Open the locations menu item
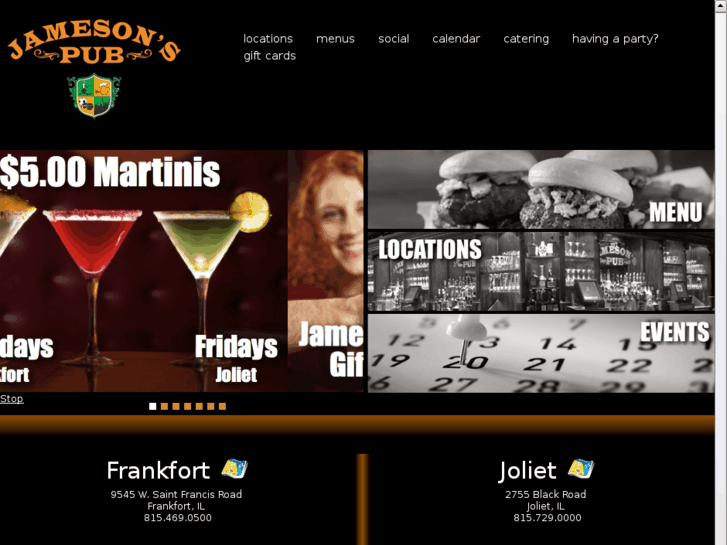 (x=268, y=38)
